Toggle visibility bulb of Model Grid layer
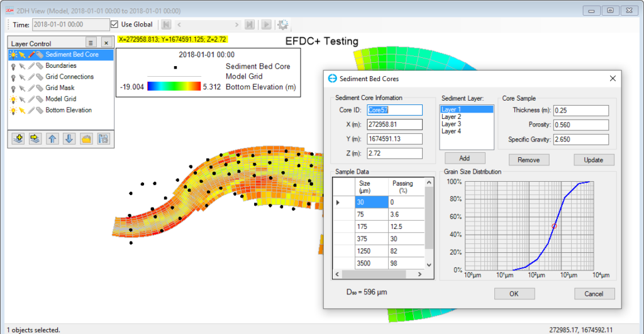Image resolution: width=644 pixels, height=334 pixels. click(x=13, y=99)
